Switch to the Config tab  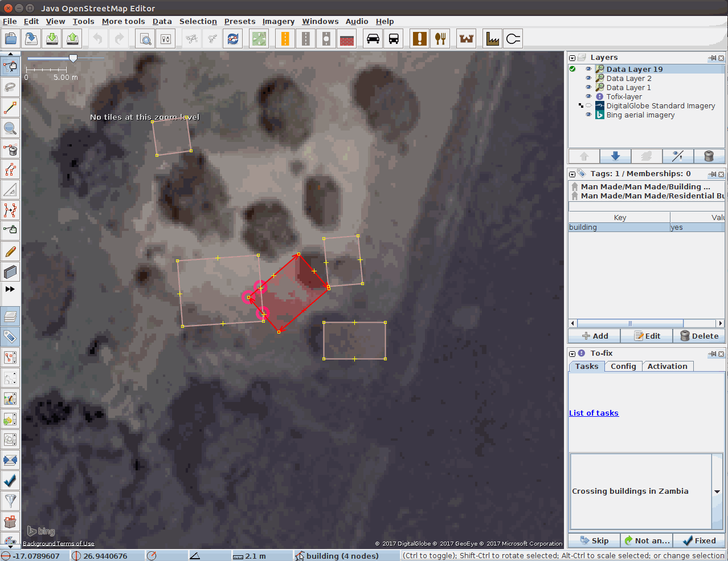[x=623, y=366]
